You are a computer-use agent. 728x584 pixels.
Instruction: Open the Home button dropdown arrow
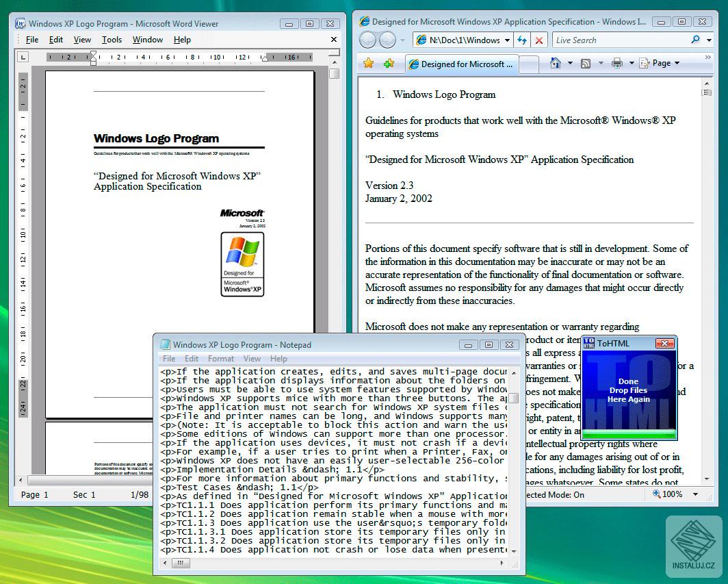tap(570, 63)
